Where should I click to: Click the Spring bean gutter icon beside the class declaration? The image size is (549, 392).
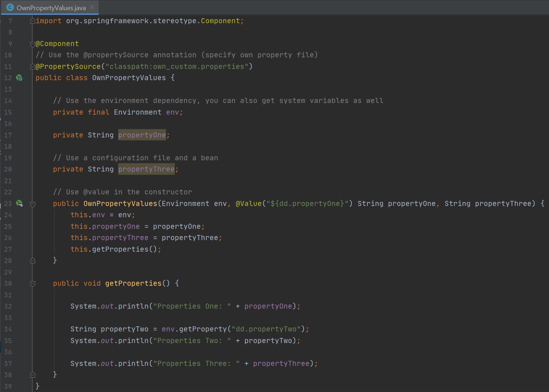20,78
